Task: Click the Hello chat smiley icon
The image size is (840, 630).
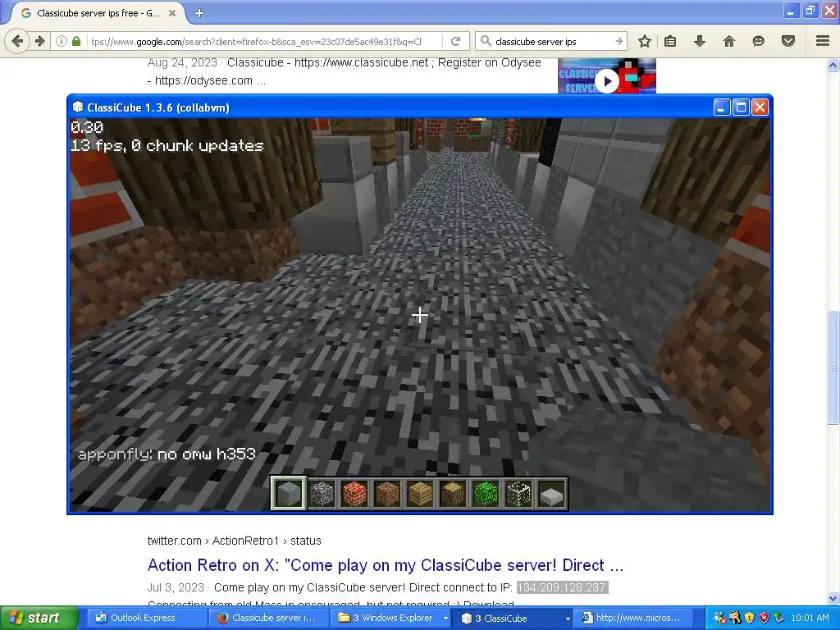Action: coord(758,41)
